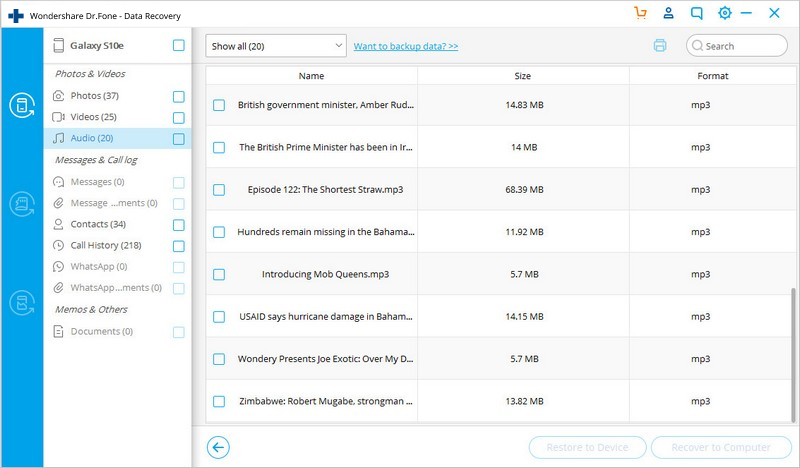This screenshot has width=800, height=468.
Task: Click the back arrow circle button
Action: [x=218, y=448]
